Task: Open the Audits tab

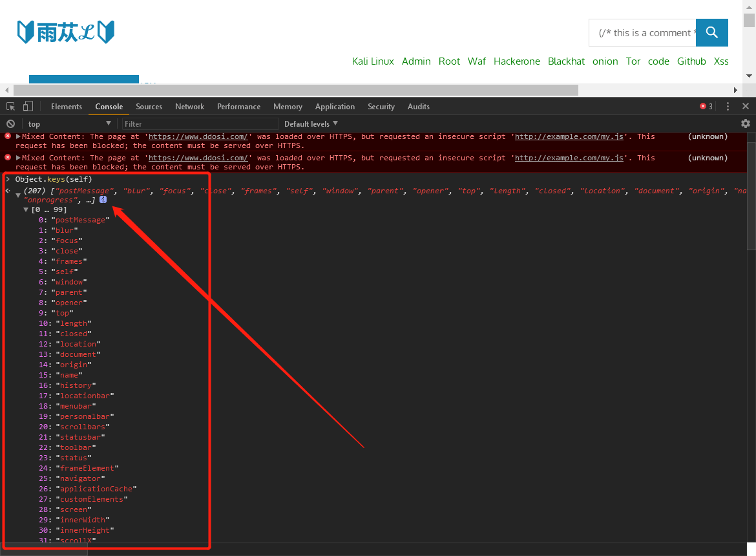Action: [x=419, y=107]
